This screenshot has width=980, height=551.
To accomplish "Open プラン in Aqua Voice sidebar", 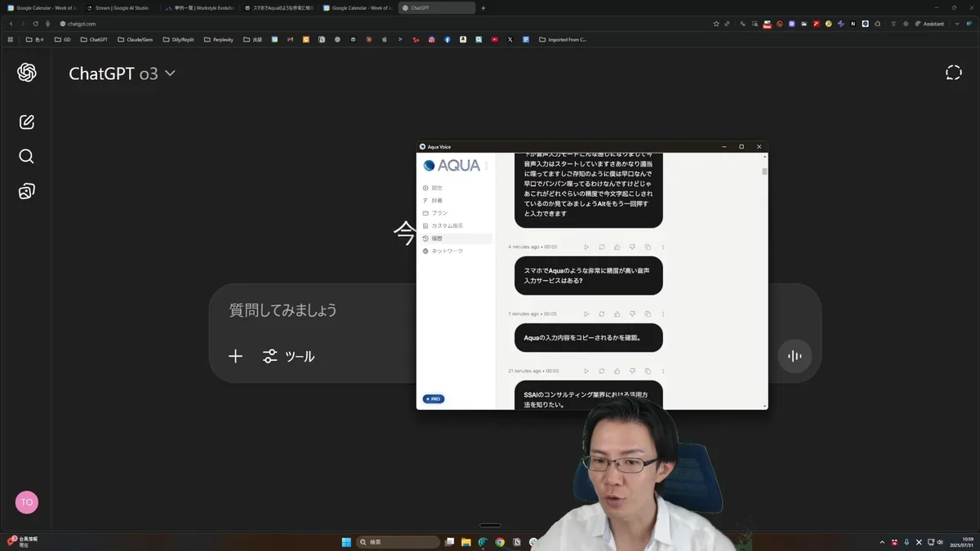I will (457, 213).
